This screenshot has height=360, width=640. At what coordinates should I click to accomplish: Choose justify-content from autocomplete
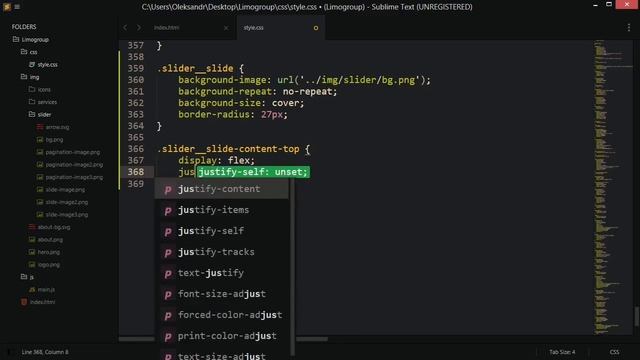pyautogui.click(x=221, y=189)
